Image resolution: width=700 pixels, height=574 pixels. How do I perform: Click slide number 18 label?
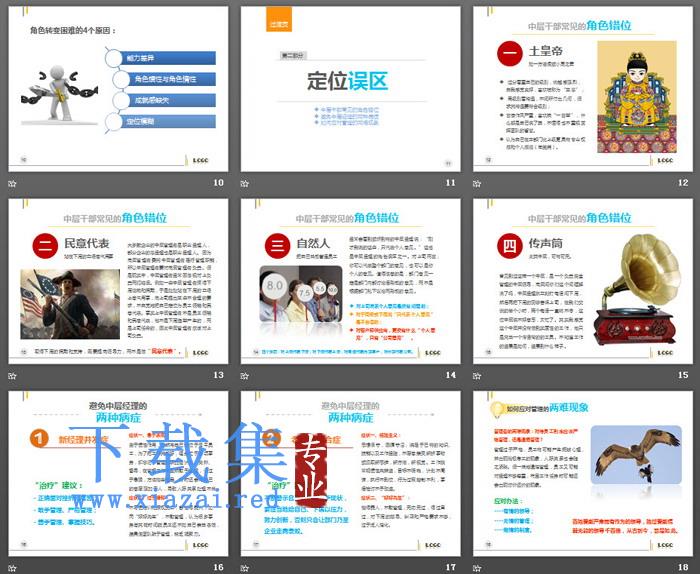tap(683, 567)
